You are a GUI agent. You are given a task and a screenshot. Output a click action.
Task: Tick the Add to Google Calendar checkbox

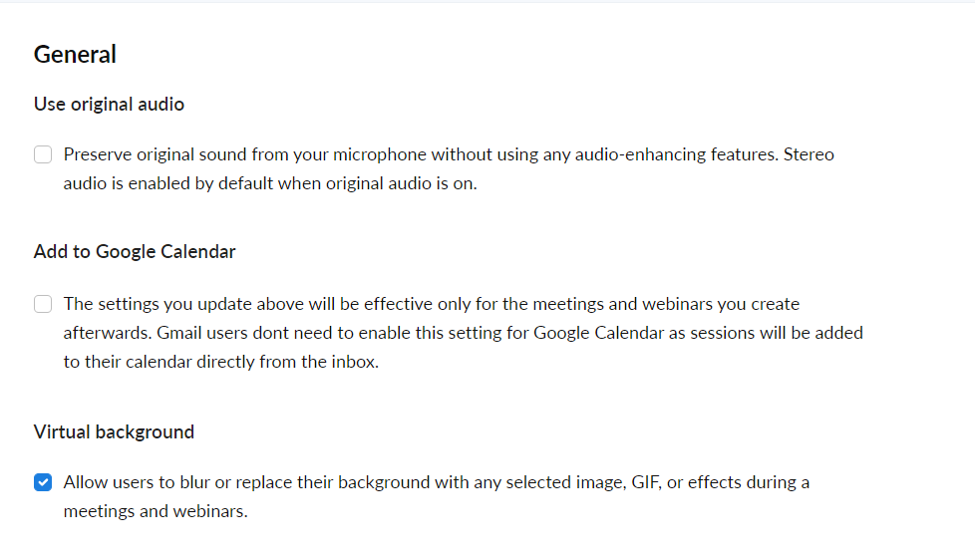tap(43, 304)
